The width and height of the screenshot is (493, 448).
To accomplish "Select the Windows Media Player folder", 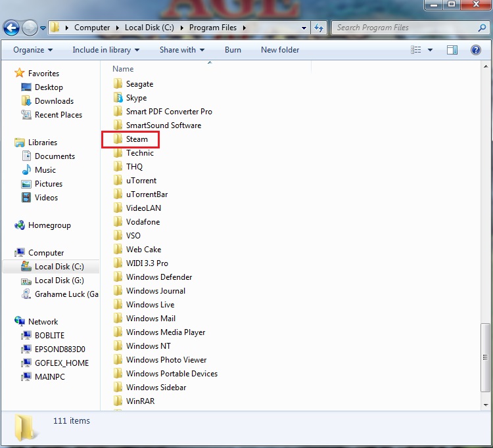I will 166,332.
